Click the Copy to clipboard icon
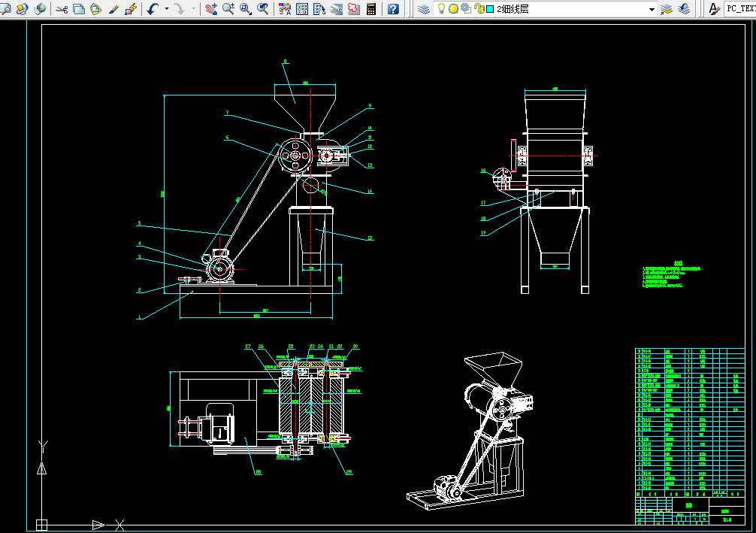This screenshot has width=756, height=533. pyautogui.click(x=79, y=9)
